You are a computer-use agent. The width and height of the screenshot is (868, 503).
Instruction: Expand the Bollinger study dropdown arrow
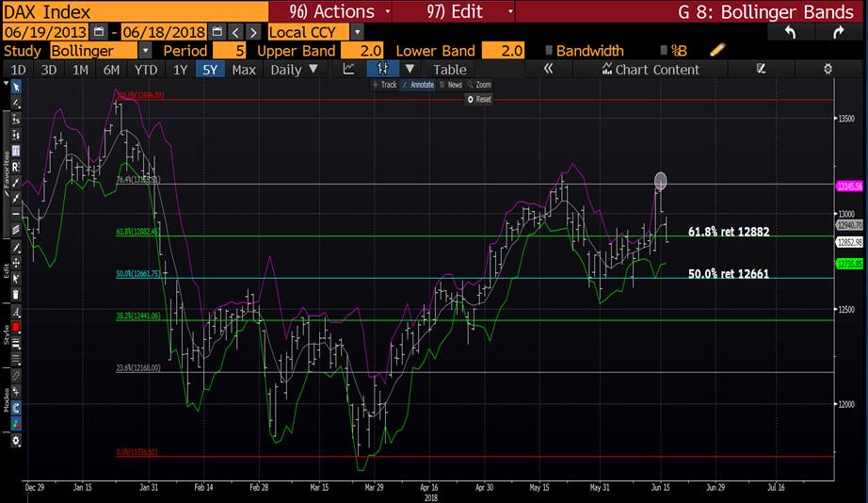(145, 51)
